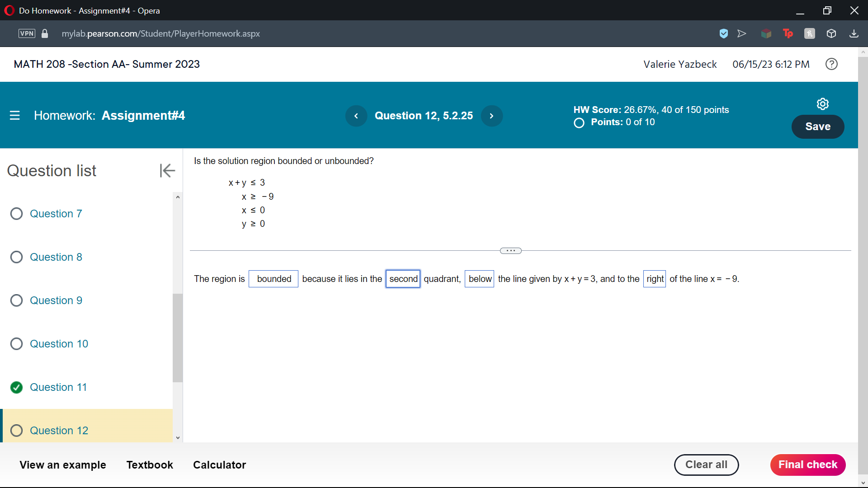Click the completed checkmark on Question 11
Image resolution: width=868 pixels, height=488 pixels.
point(16,387)
